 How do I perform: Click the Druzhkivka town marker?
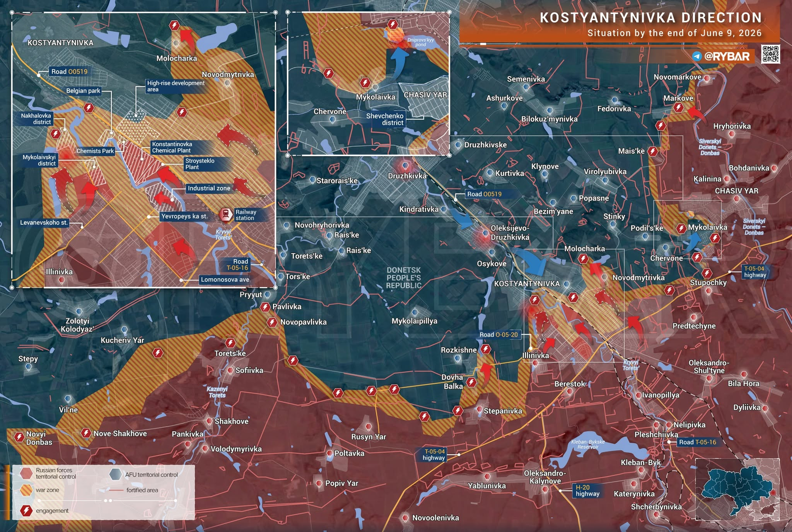click(x=405, y=166)
